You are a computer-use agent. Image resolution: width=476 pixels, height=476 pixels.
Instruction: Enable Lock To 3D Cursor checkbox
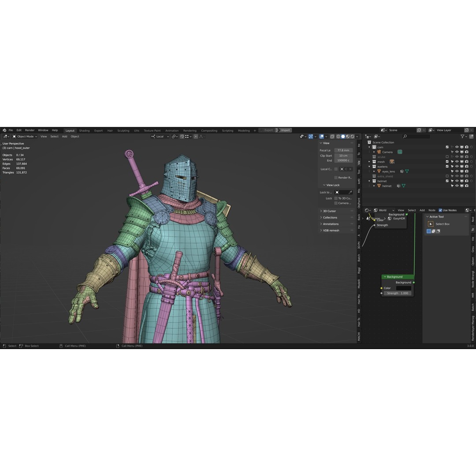pyautogui.click(x=336, y=198)
